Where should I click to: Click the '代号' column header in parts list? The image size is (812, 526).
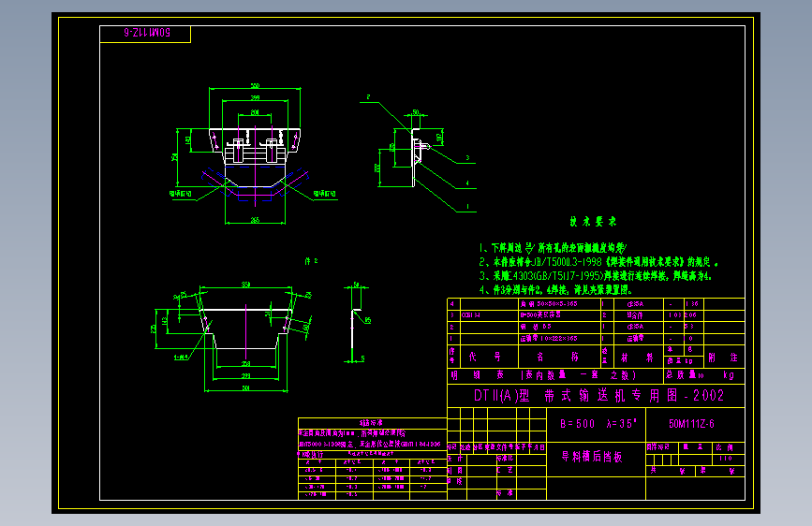[485, 357]
